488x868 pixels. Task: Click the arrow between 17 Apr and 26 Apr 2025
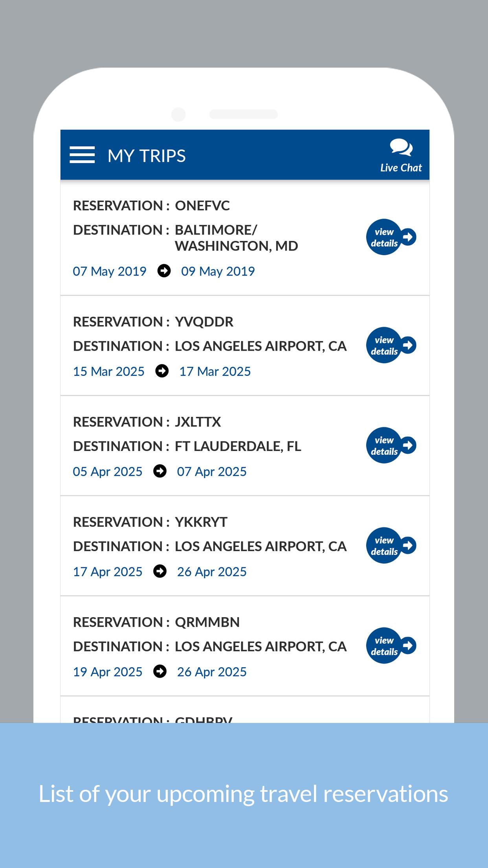[x=160, y=571]
